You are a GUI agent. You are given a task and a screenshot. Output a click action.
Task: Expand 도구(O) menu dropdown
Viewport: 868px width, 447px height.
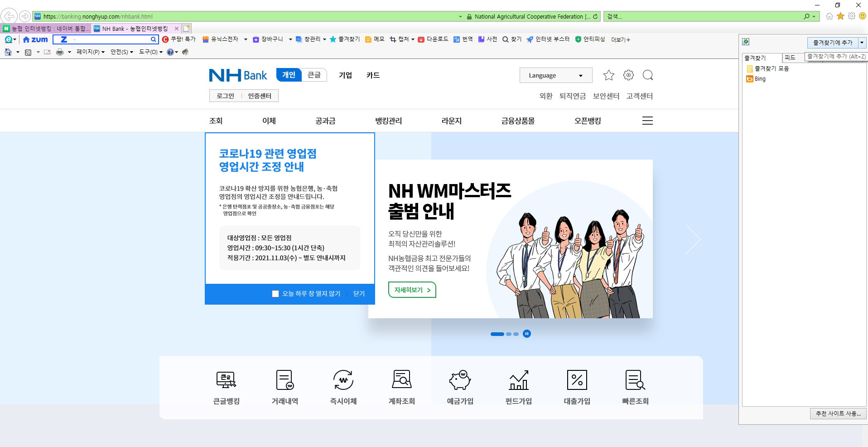[x=151, y=52]
